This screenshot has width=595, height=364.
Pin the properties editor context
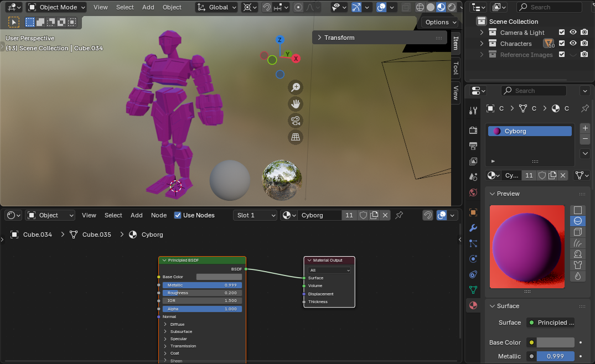584,108
